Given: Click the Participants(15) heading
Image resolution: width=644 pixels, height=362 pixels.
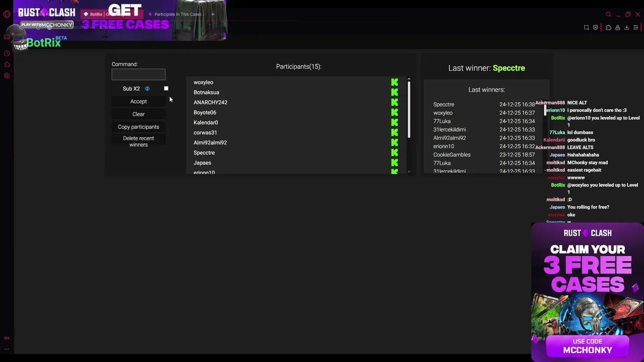Looking at the screenshot, I should tap(298, 66).
